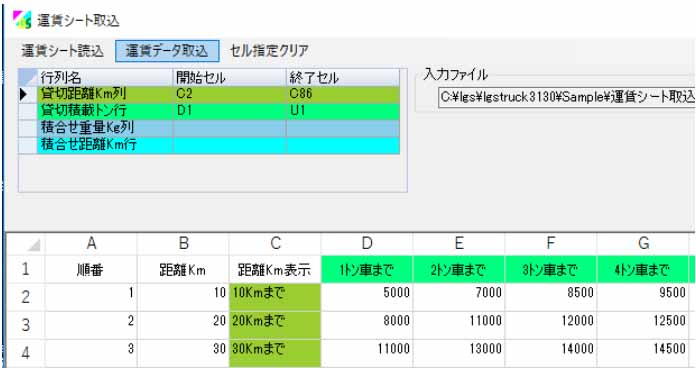Select spreadsheet row 1 header

(x=26, y=269)
